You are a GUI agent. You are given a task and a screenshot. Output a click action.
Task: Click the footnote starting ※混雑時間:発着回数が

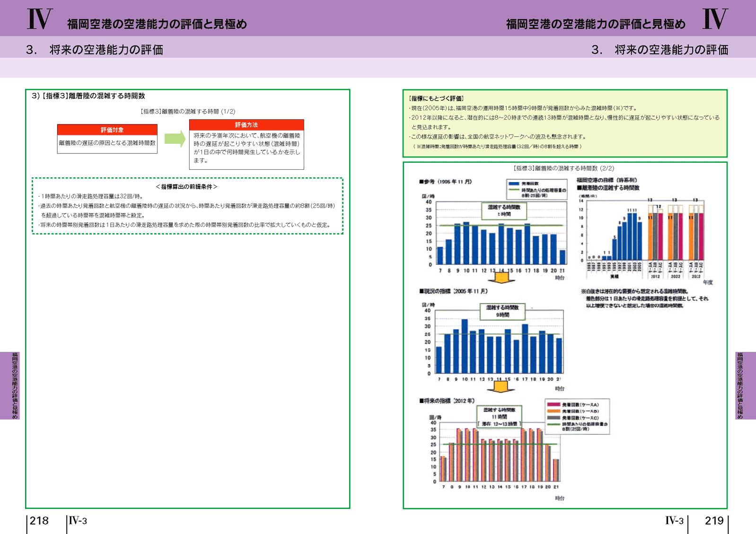click(x=497, y=147)
